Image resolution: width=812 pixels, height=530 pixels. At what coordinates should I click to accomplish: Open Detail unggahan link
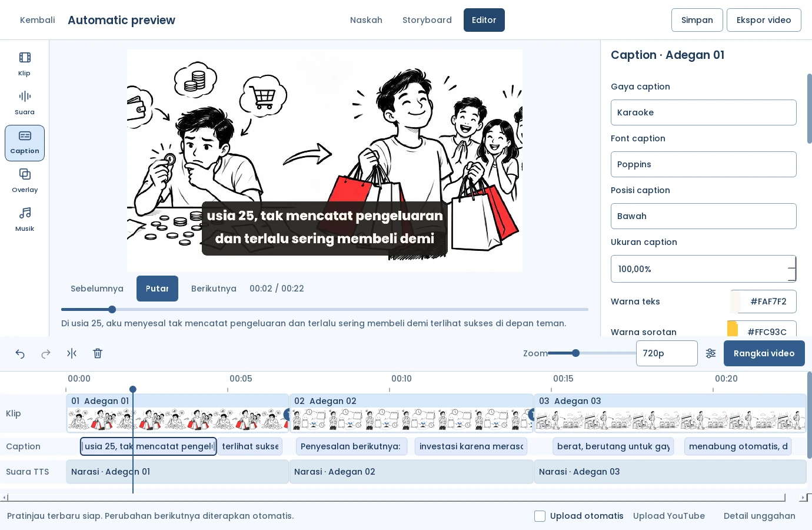click(760, 516)
